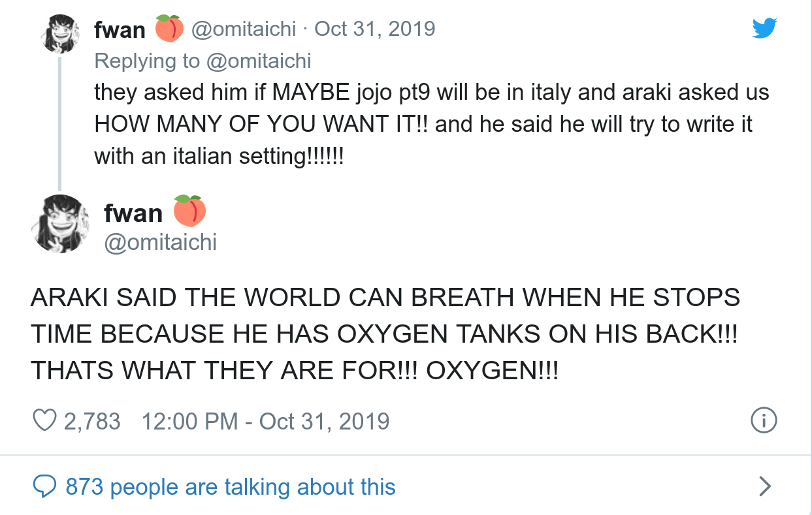The width and height of the screenshot is (812, 515).
Task: Click the speech bubble conversation icon
Action: (x=44, y=487)
